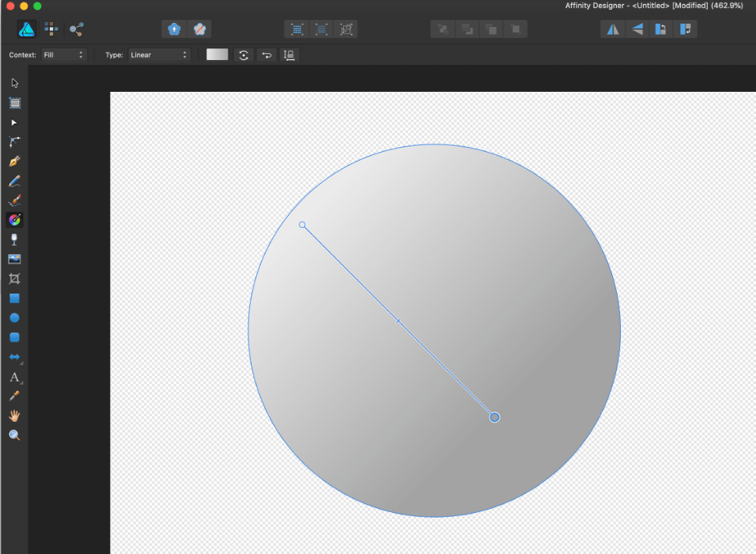Select the Artboard tool
This screenshot has width=756, height=554.
[14, 103]
